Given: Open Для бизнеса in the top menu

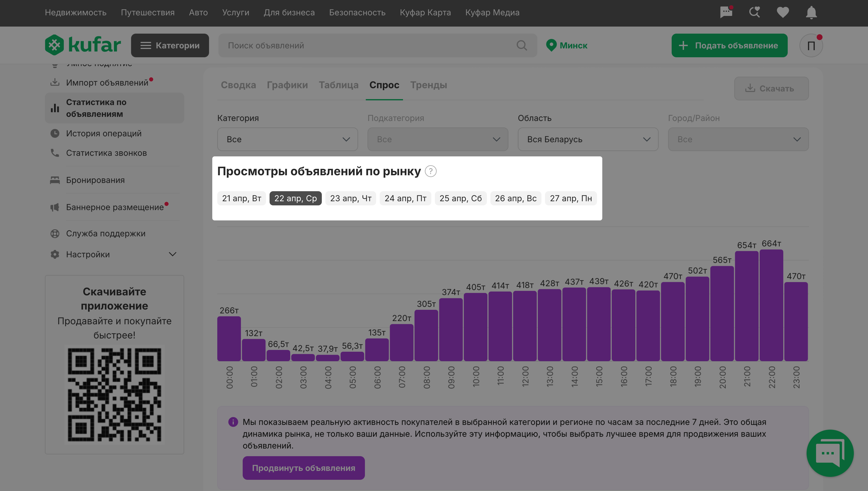Looking at the screenshot, I should click(289, 12).
